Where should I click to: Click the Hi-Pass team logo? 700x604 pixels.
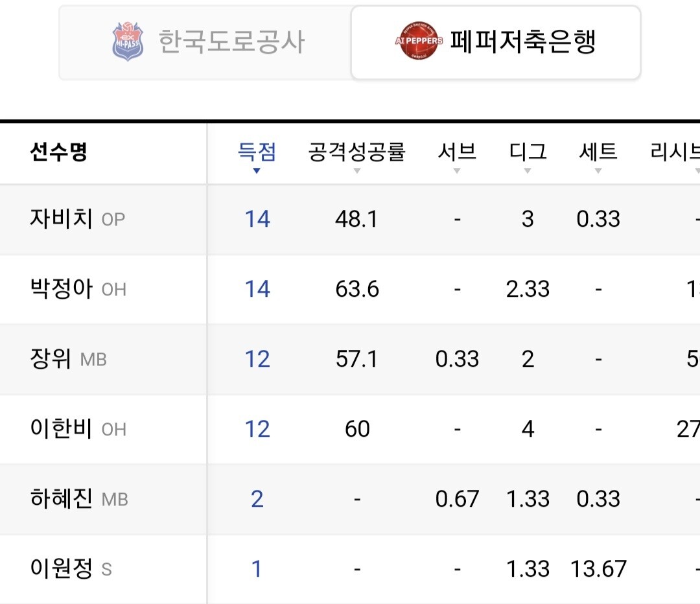click(x=128, y=41)
